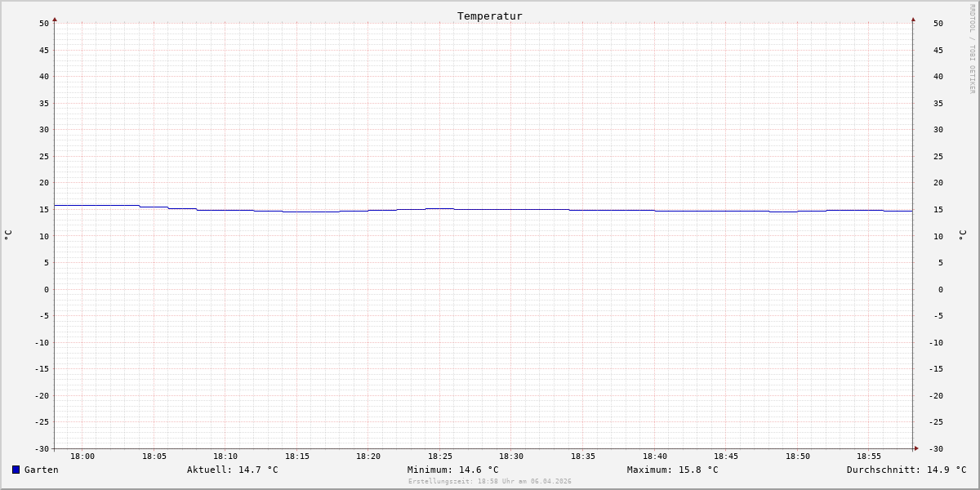Click the left axis 50 label
The height and width of the screenshot is (490, 980).
(44, 23)
